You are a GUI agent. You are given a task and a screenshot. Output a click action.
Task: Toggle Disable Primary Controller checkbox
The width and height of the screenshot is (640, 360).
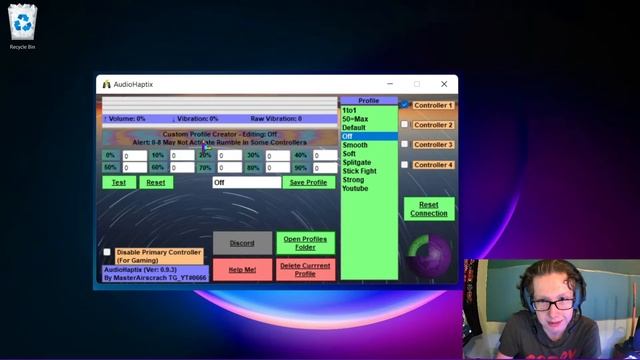pyautogui.click(x=107, y=252)
